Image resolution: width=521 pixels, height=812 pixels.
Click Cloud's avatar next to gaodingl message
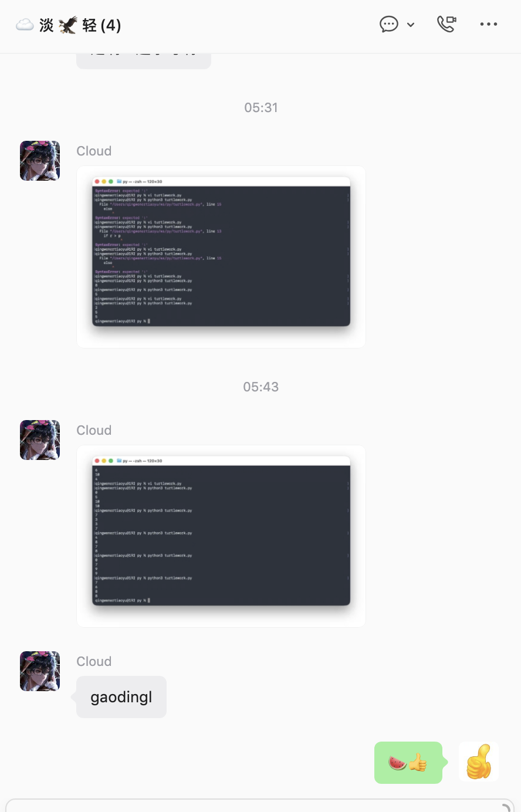click(x=40, y=671)
